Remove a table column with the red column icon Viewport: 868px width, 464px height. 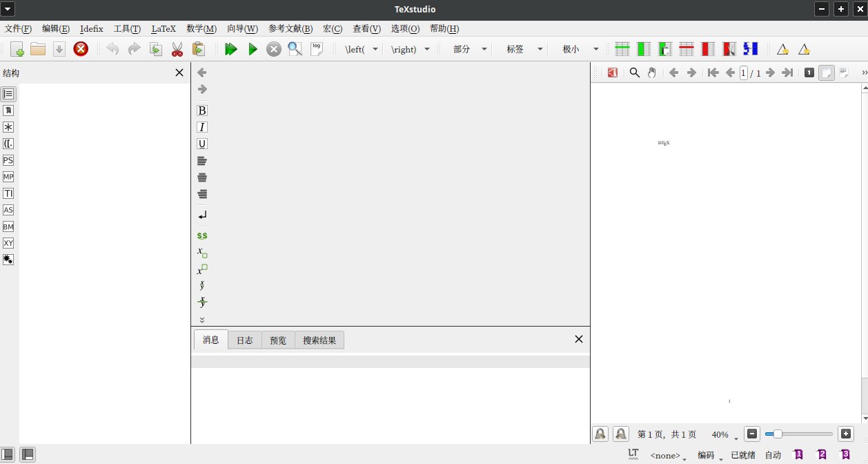coord(707,48)
